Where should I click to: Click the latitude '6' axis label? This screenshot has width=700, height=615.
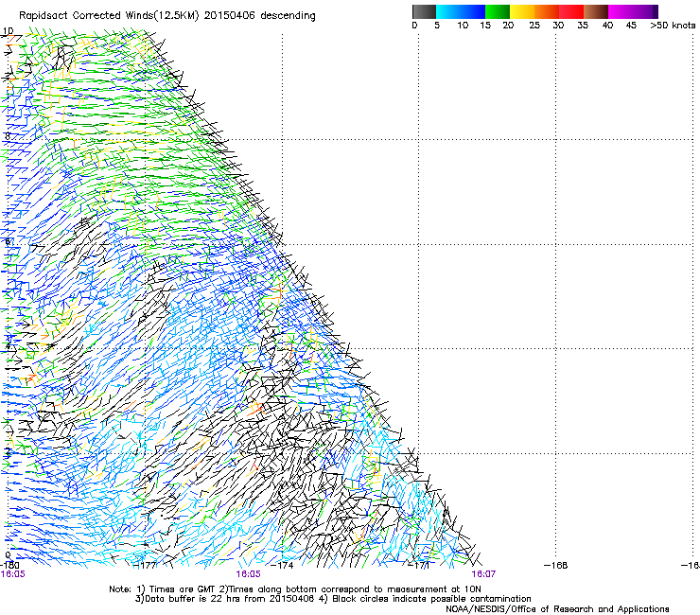coord(7,241)
